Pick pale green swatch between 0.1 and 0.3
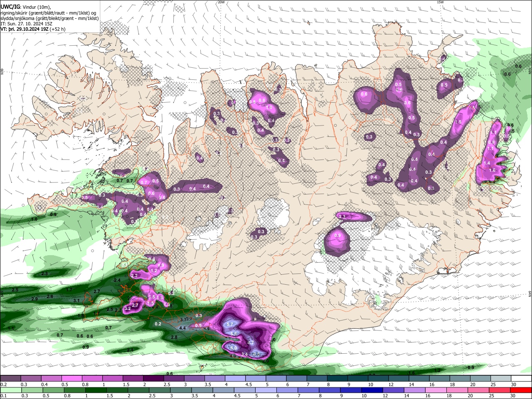Image resolution: width=532 pixels, height=399 pixels. [x=10, y=390]
